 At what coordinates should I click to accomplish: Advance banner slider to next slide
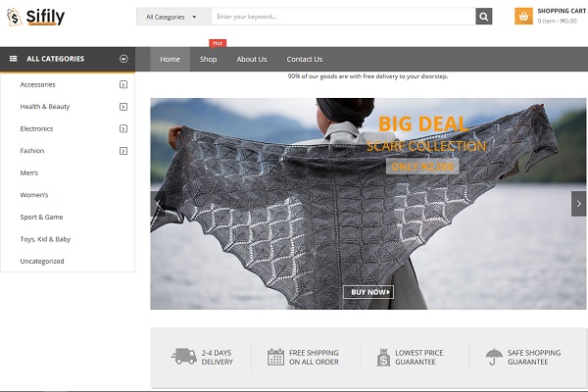click(x=578, y=203)
